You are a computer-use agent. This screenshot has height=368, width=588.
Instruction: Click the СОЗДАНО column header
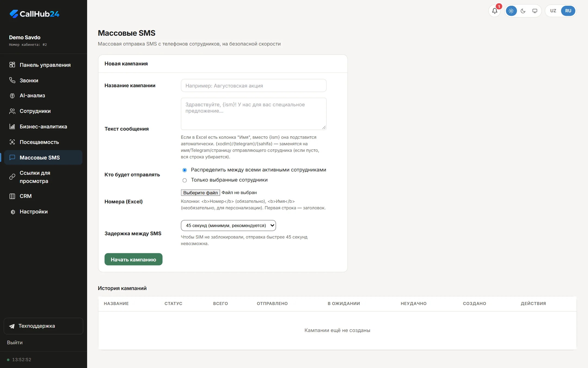click(x=474, y=303)
